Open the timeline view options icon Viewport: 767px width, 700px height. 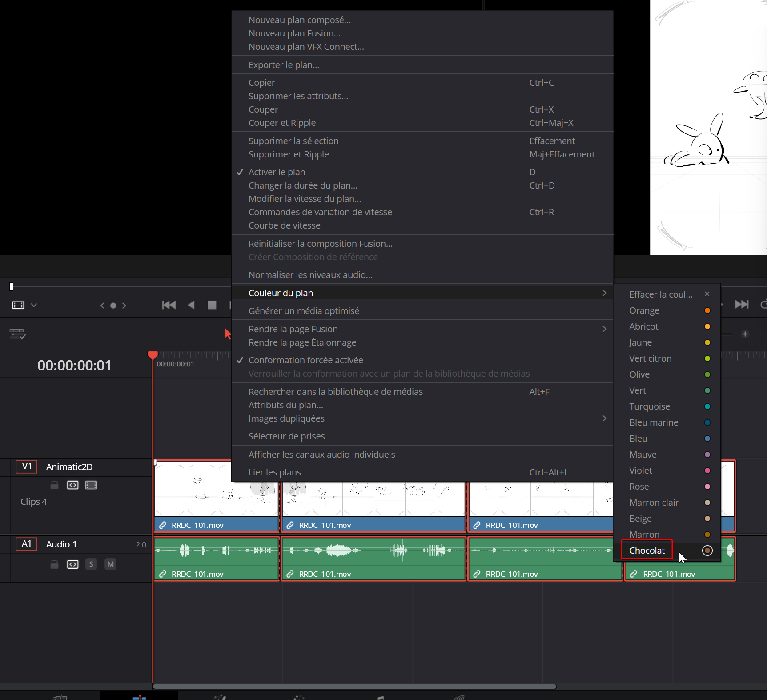coord(17,334)
